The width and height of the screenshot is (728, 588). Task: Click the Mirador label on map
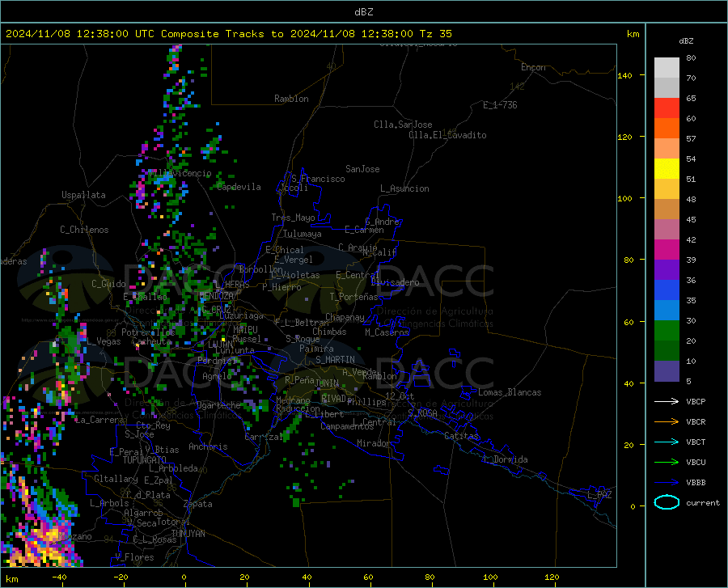pyautogui.click(x=373, y=443)
